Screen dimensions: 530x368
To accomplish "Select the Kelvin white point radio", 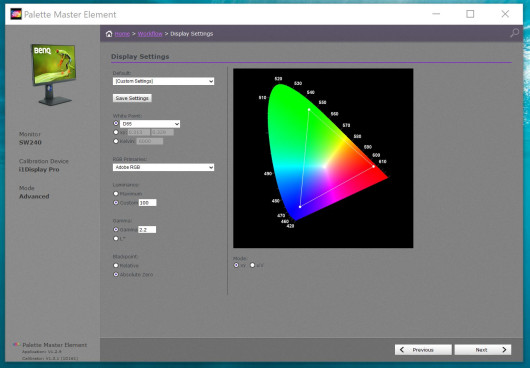I will (x=116, y=141).
